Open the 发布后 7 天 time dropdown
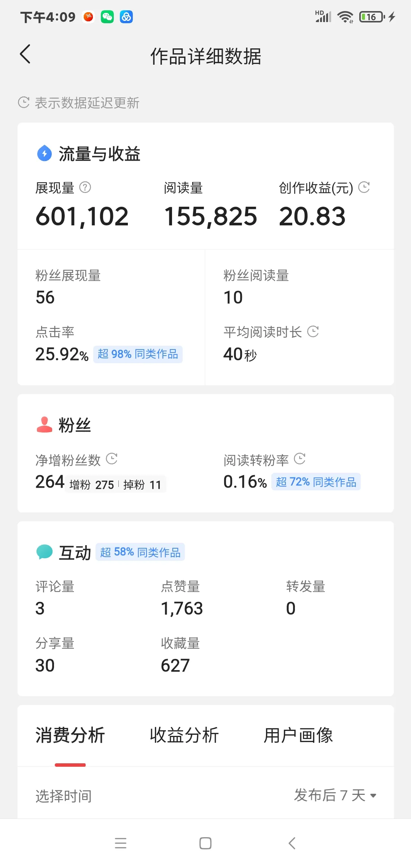 pos(335,795)
